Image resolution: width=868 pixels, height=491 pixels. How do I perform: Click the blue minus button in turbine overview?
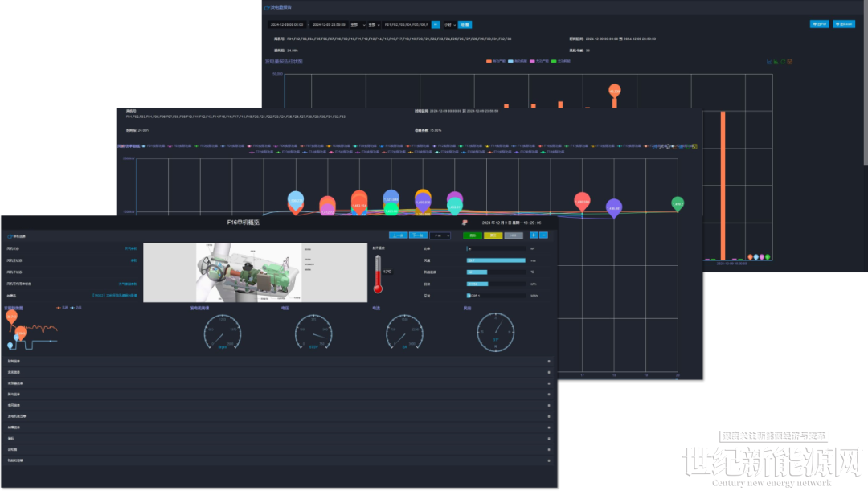544,235
